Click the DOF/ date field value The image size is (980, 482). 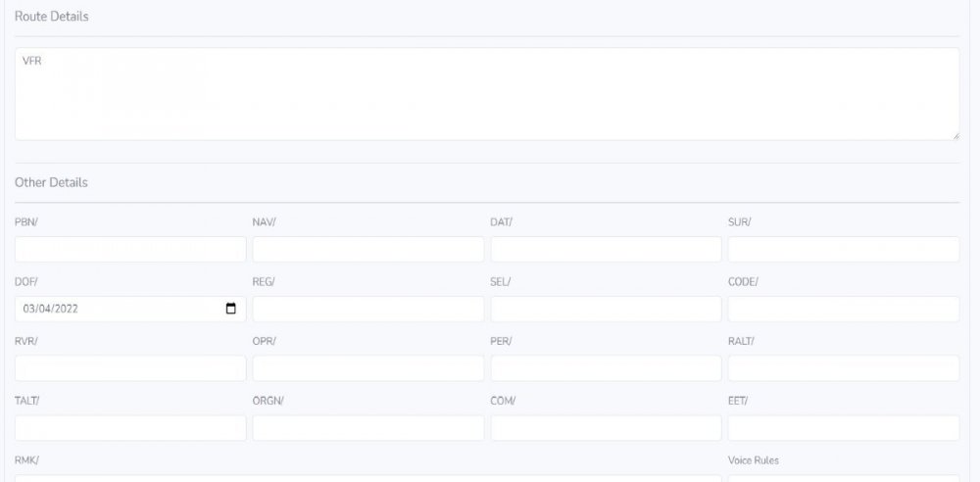click(58, 309)
